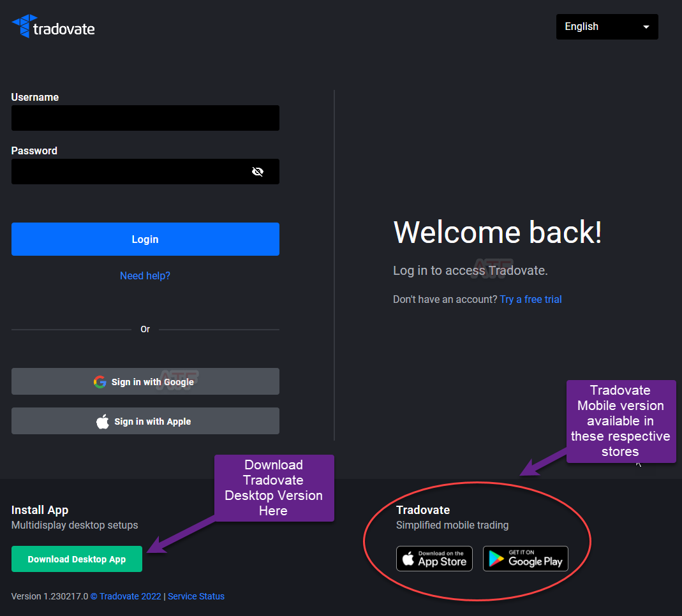Toggle password visibility eye icon
The height and width of the screenshot is (616, 682).
click(x=258, y=172)
